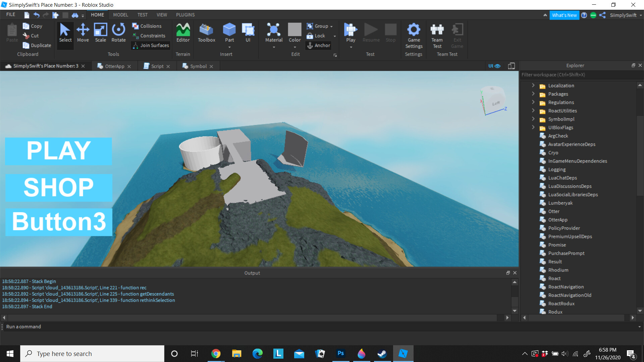Click the Copy clipboard icon
This screenshot has width=644, height=362.
(26, 26)
